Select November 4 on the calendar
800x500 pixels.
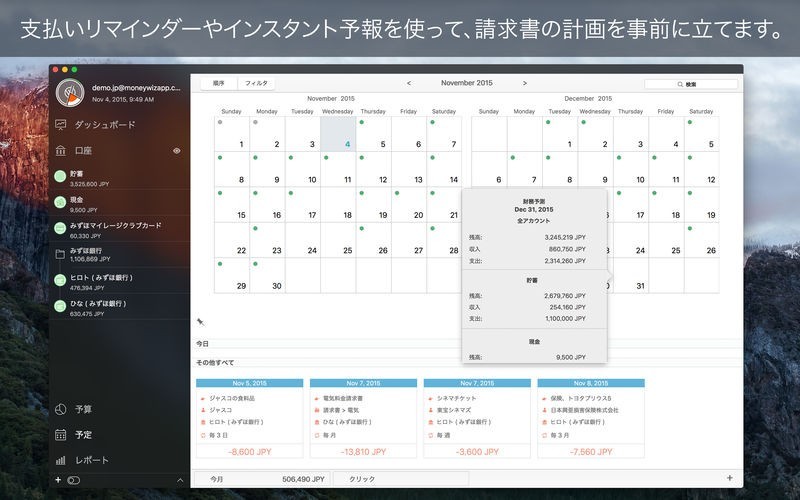click(x=338, y=134)
